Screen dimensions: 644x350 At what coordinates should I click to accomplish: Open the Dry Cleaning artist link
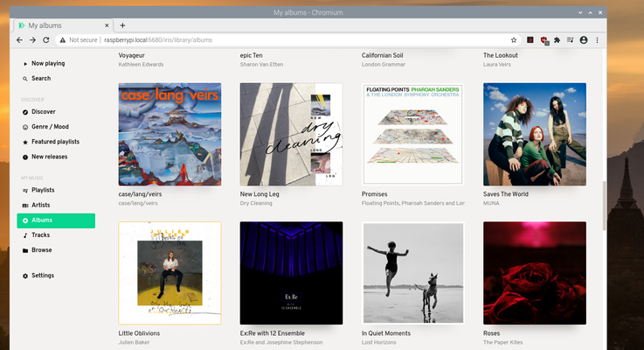click(x=259, y=202)
